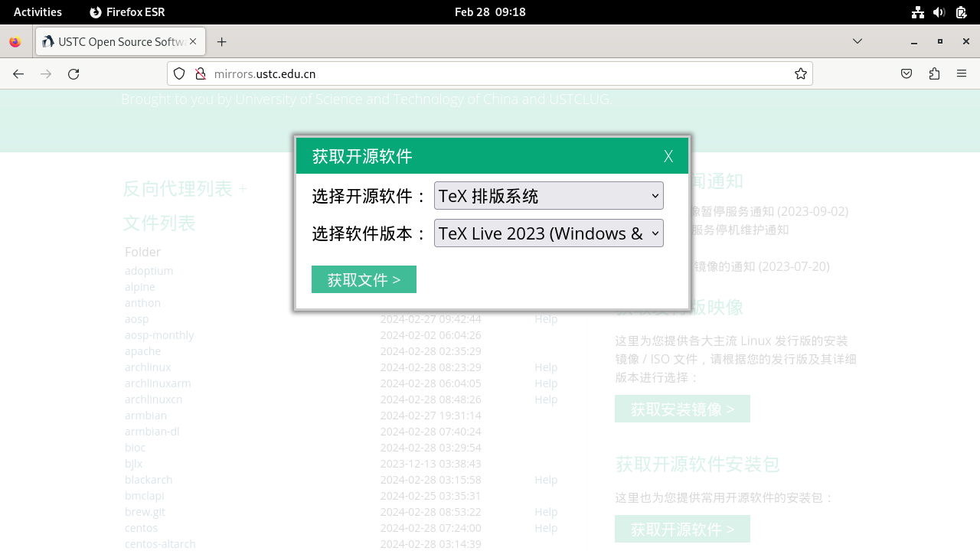
Task: Open Save to Pocket
Action: pos(906,74)
